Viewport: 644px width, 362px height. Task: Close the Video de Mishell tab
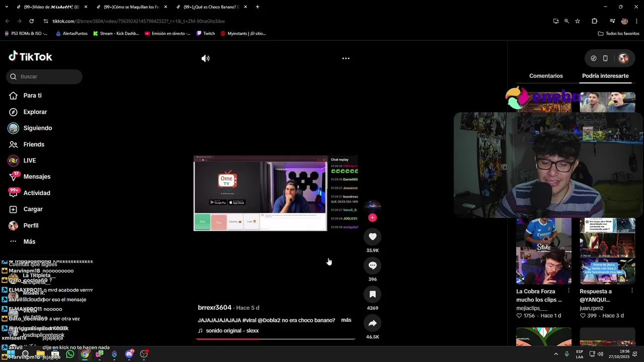tap(86, 7)
